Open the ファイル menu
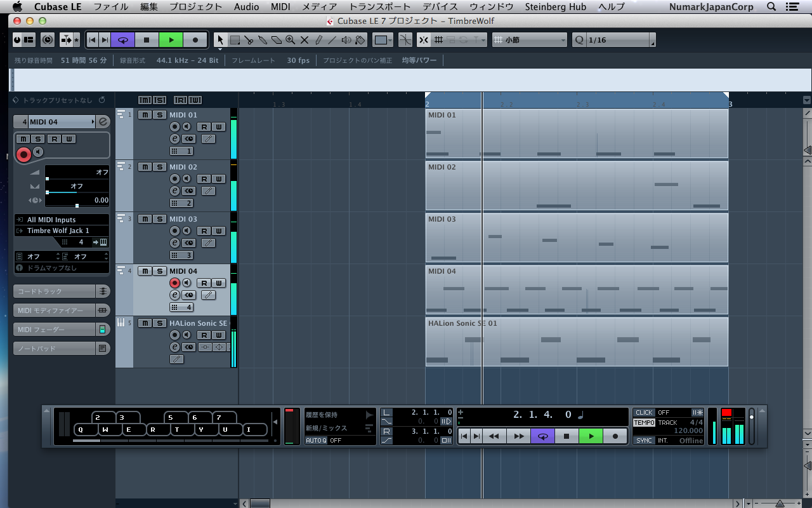 click(111, 7)
